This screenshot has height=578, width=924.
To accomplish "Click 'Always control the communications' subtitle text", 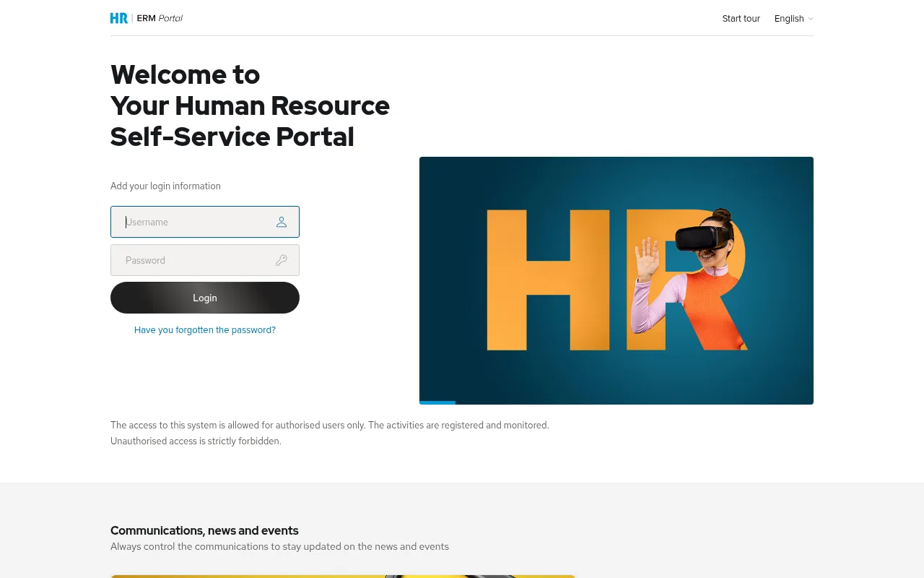I will point(279,546).
